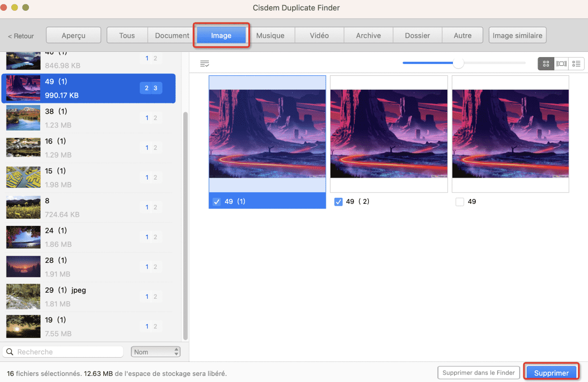Open the Vidéo tab
Image resolution: width=588 pixels, height=382 pixels.
[319, 36]
